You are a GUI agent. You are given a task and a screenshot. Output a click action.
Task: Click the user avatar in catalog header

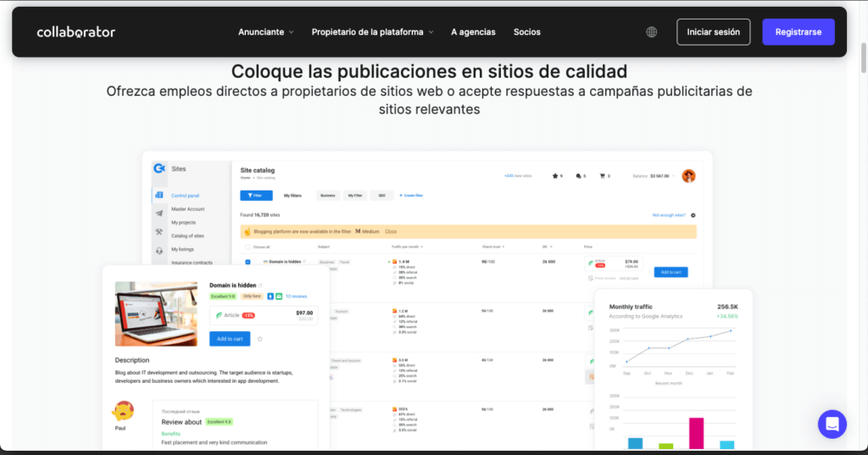(688, 175)
